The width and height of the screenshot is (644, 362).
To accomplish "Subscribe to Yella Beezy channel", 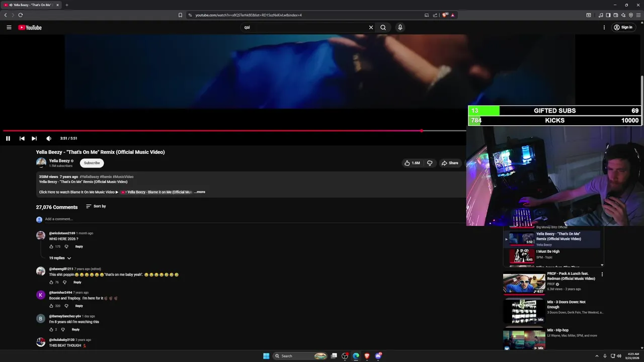I will 92,163.
